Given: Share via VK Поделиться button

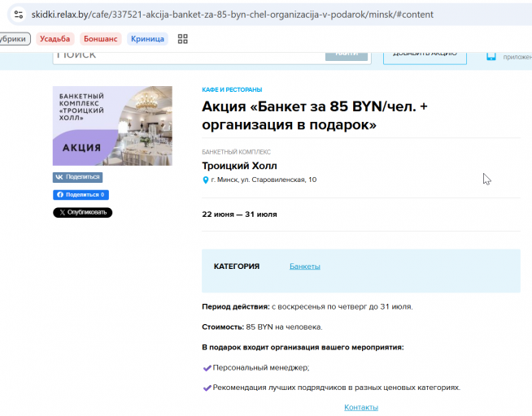Looking at the screenshot, I should click(x=78, y=177).
